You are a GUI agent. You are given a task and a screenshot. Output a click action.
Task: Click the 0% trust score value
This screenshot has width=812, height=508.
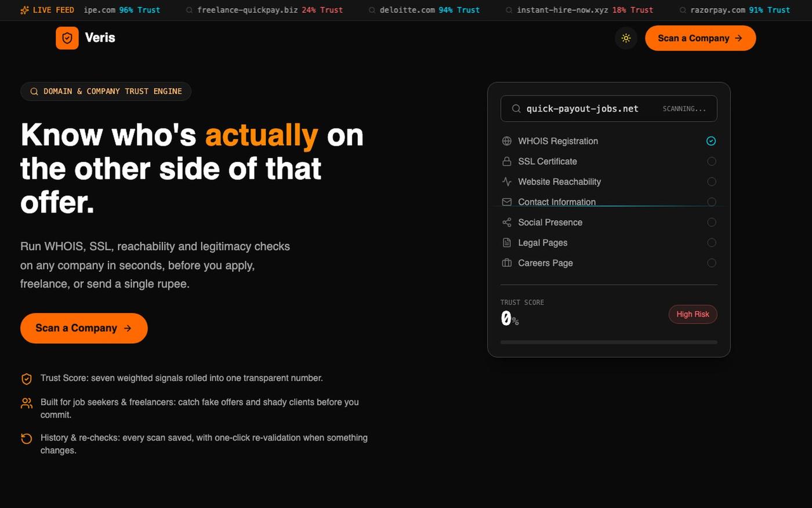(510, 318)
